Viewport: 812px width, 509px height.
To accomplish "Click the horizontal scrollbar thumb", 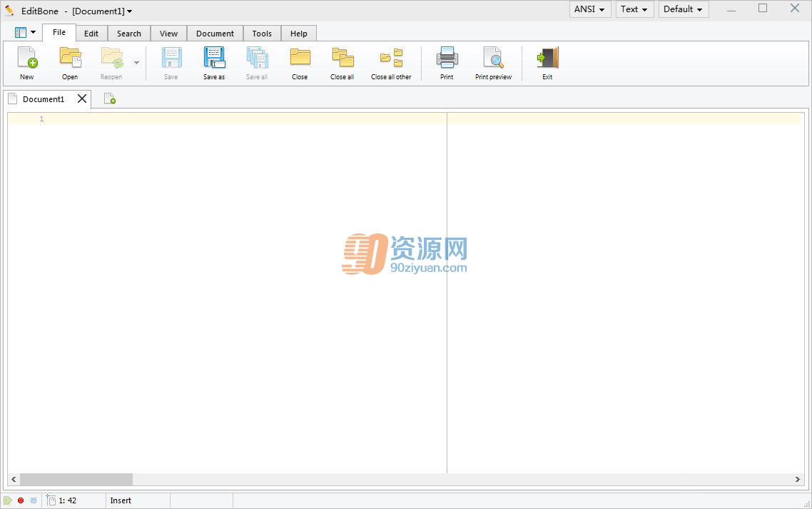I will coord(76,480).
